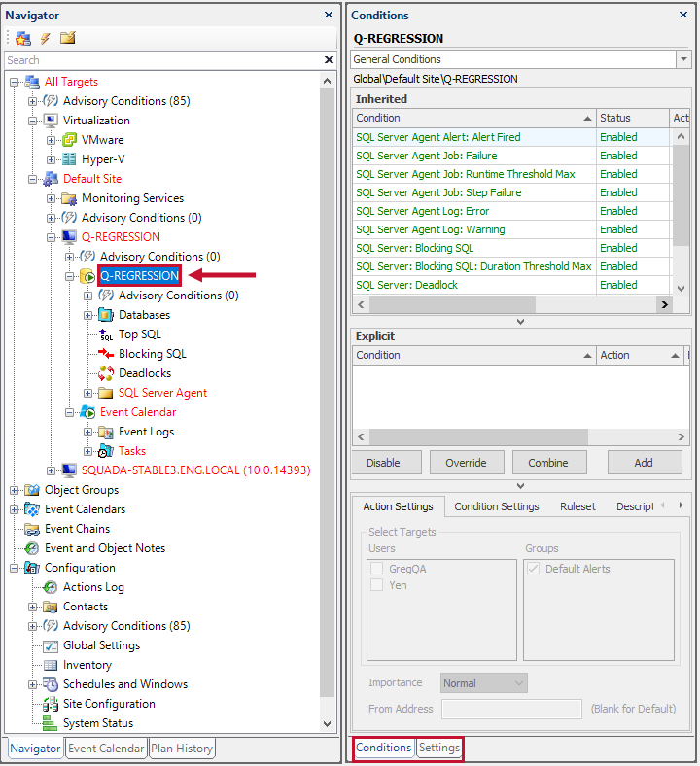Click the Hyper-V server icon

click(69, 159)
